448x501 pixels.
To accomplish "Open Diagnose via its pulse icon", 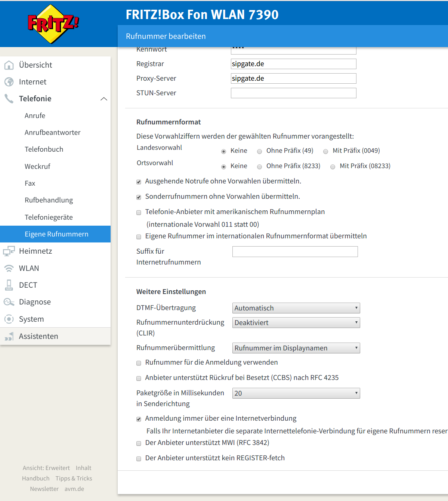I will (x=9, y=302).
